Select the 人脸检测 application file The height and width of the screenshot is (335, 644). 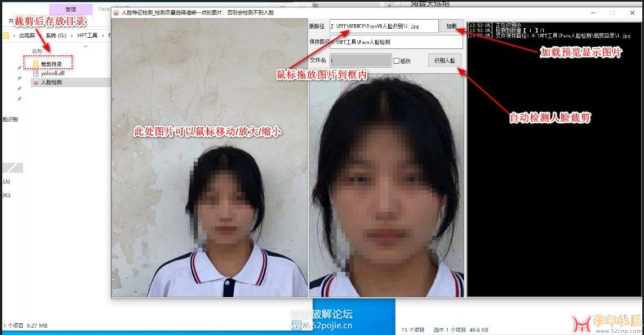(x=51, y=82)
